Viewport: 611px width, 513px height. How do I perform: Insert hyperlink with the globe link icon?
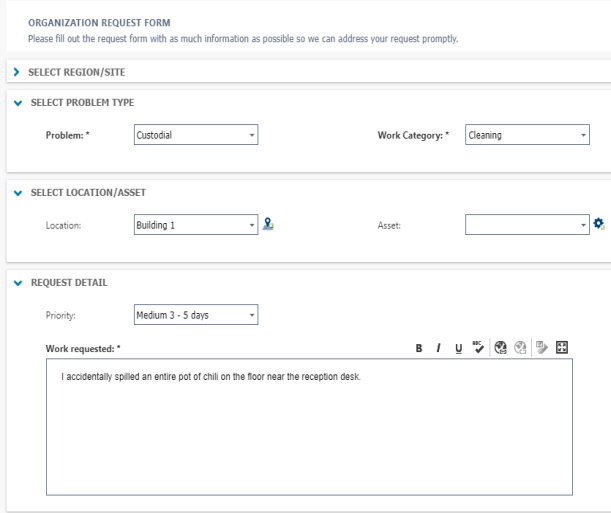tap(500, 347)
